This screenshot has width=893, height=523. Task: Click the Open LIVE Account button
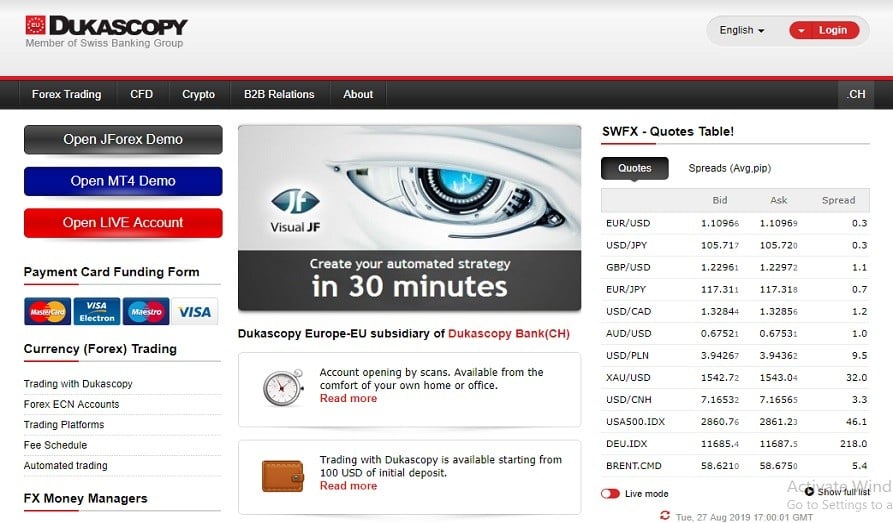click(123, 223)
